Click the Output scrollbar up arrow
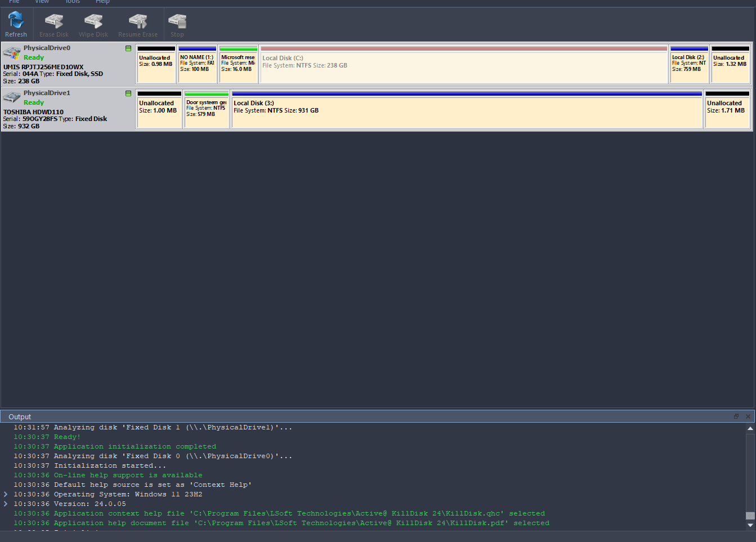Image resolution: width=756 pixels, height=542 pixels. tap(750, 428)
